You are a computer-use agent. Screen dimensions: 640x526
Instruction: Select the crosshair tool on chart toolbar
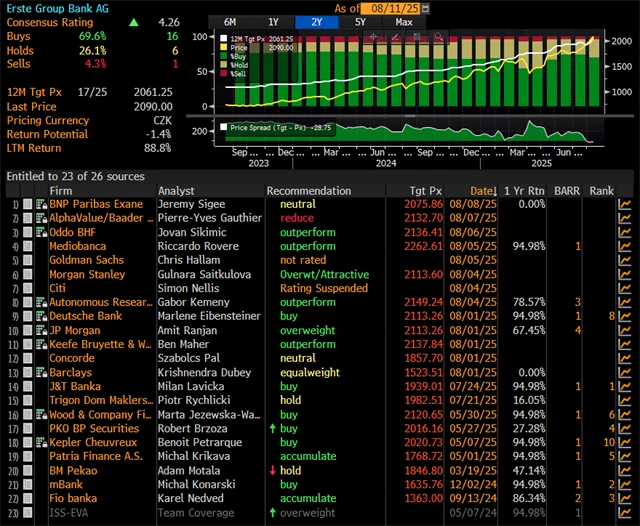(371, 38)
